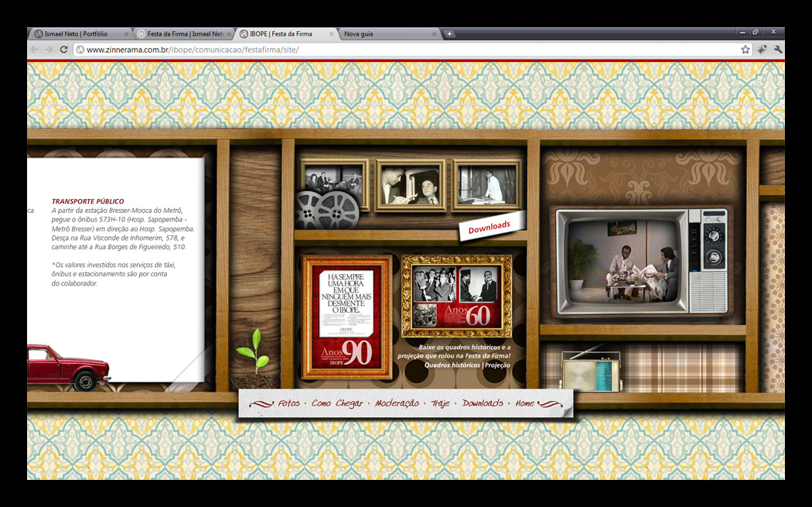Viewport: 812px width, 507px height.
Task: Click the red toy car
Action: [x=68, y=367]
